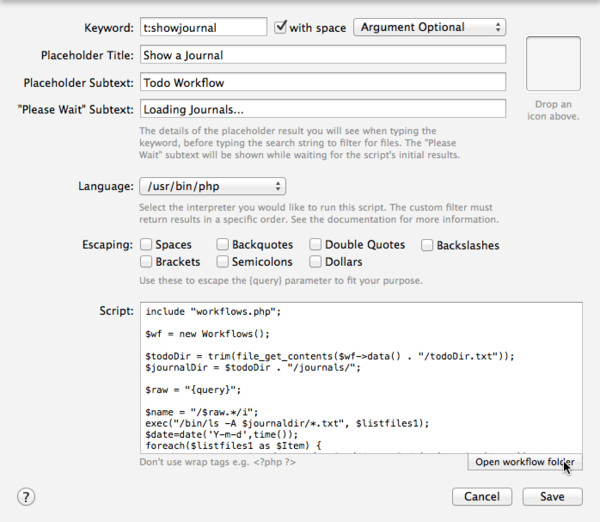Check the Backslashes escaping box
Viewport: 600px width, 522px height.
point(427,245)
